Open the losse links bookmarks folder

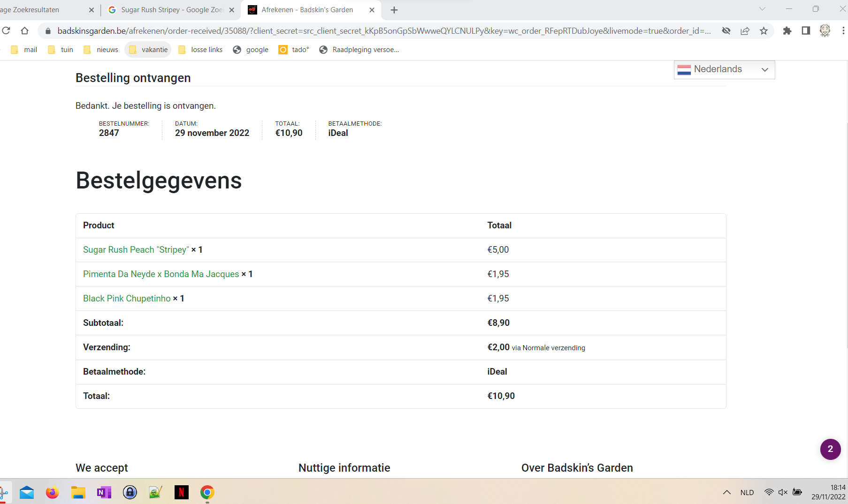point(200,50)
